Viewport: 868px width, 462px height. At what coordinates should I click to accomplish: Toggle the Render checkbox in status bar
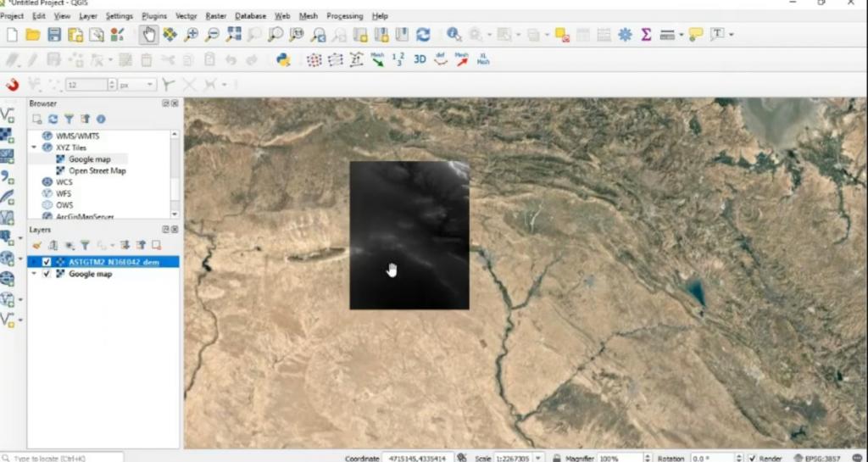[x=752, y=458]
